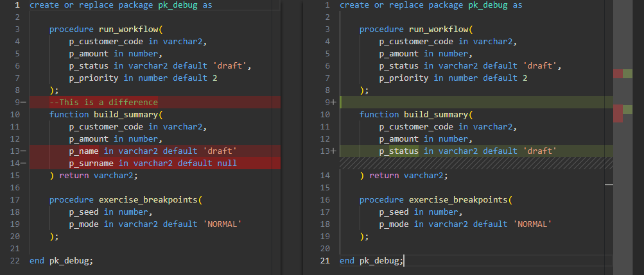
Task: Click ") return varchar2;" on modified line 14
Action: point(404,176)
